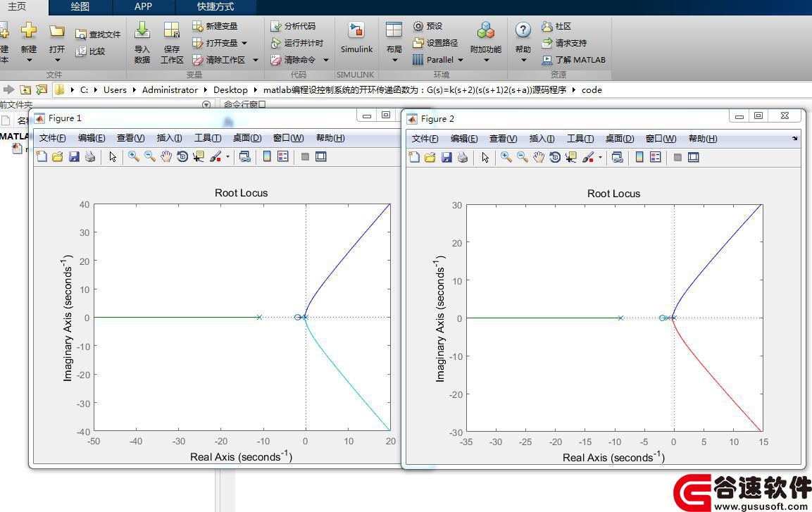This screenshot has width=812, height=512.
Task: Click the 比较 compare button
Action: point(91,51)
